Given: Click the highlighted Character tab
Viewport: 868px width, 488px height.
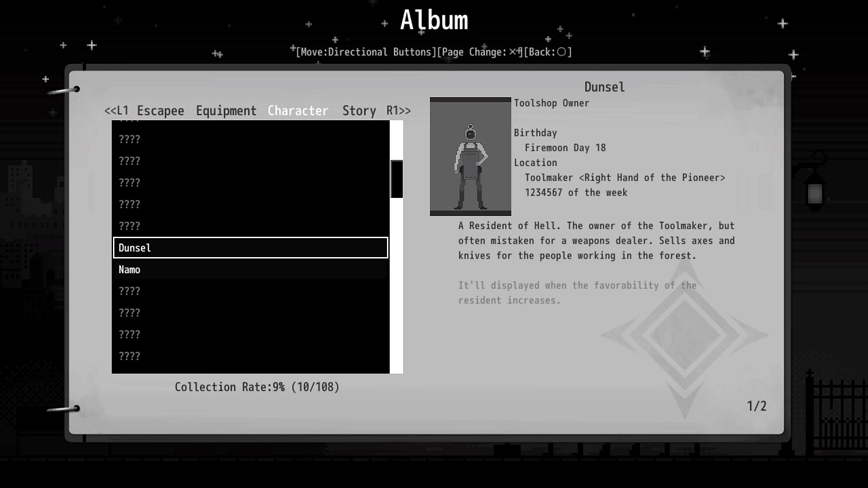Looking at the screenshot, I should point(298,111).
